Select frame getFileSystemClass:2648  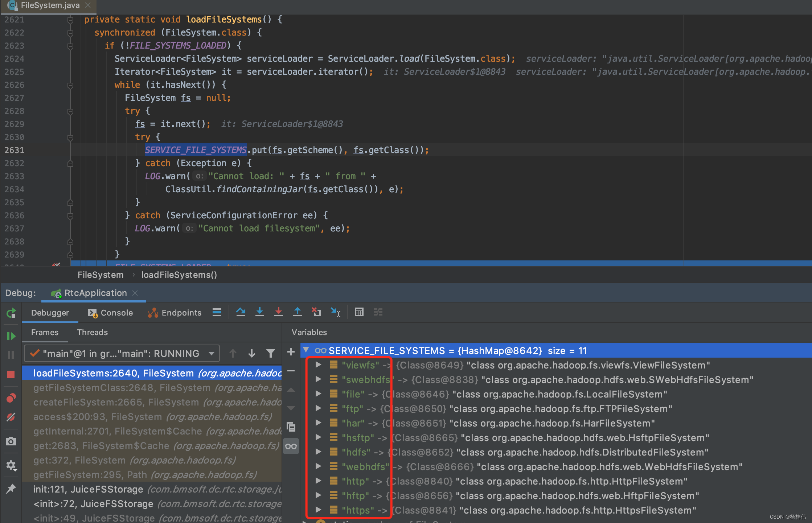tap(152, 388)
